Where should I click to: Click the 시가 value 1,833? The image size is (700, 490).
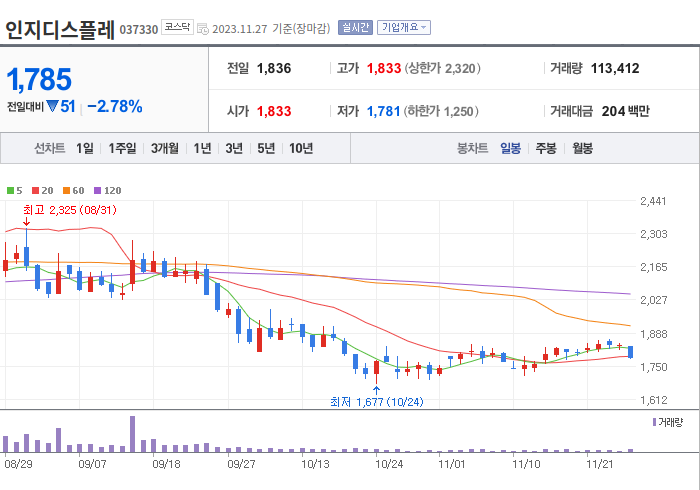pos(274,111)
